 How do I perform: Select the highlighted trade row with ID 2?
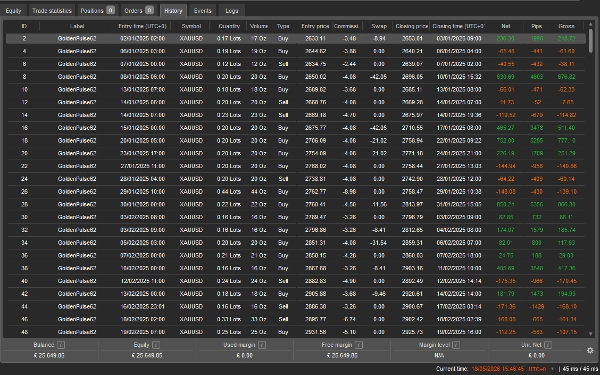tap(296, 38)
